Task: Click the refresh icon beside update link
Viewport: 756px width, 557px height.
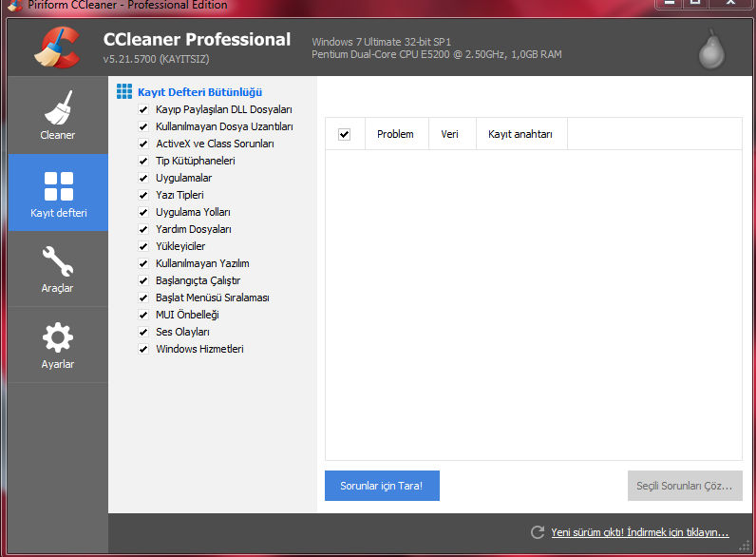Action: click(538, 532)
